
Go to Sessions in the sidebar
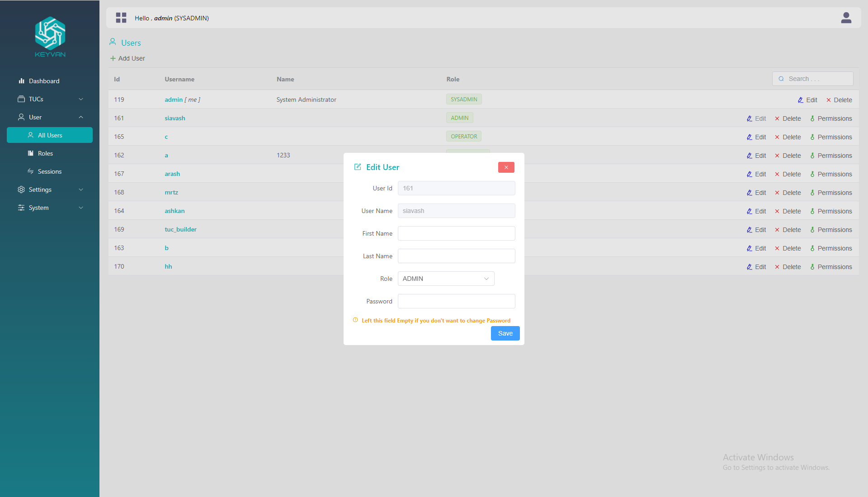(49, 171)
